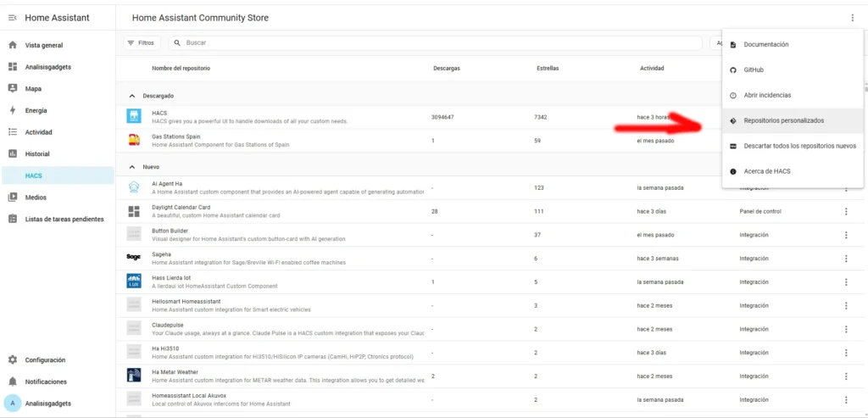Screen dimensions: 868x418
Task: Open options menu for Ha Hi3510 row
Action: click(x=846, y=353)
